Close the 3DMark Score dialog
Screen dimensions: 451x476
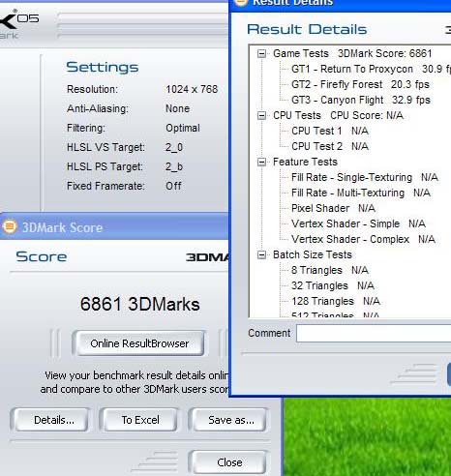pyautogui.click(x=229, y=462)
